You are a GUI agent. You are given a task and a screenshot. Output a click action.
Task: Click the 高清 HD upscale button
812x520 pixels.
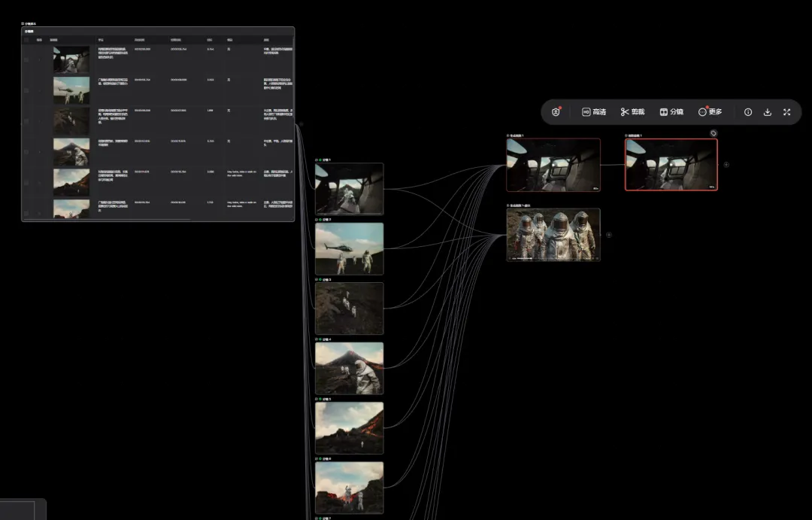pyautogui.click(x=593, y=112)
